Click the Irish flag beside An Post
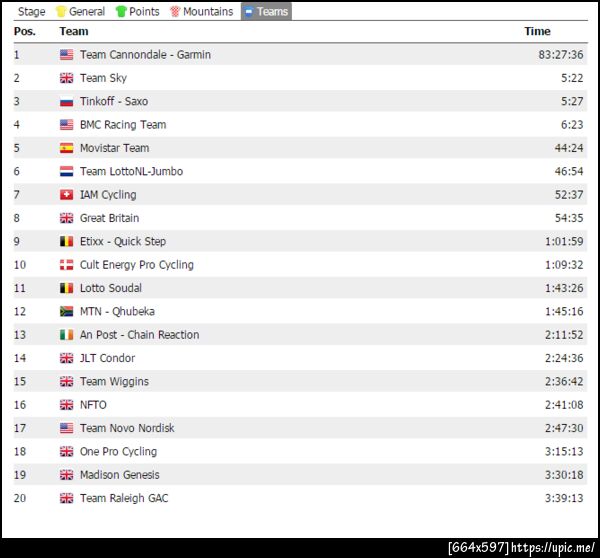Screen dimensions: 600x558 pyautogui.click(x=67, y=335)
